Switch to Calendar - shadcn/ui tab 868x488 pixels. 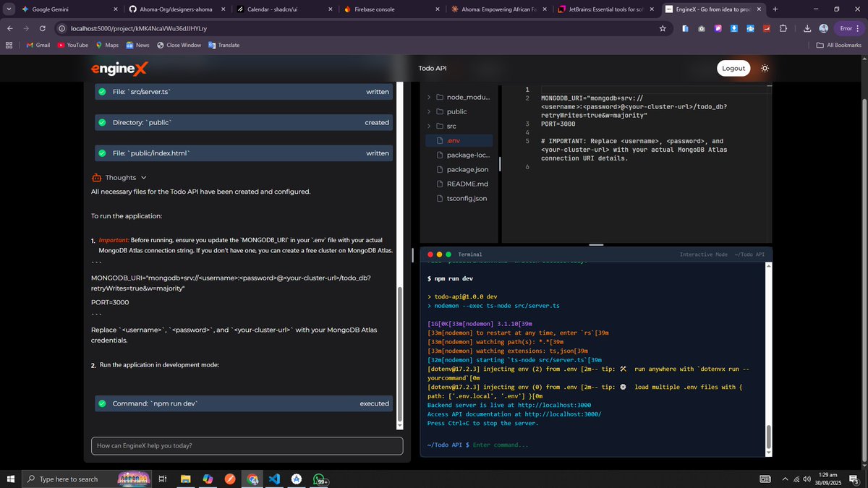[x=286, y=9]
